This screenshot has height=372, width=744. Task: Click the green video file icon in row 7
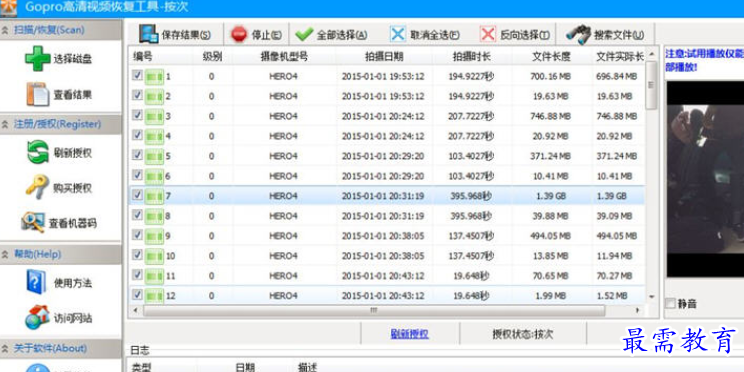click(154, 195)
